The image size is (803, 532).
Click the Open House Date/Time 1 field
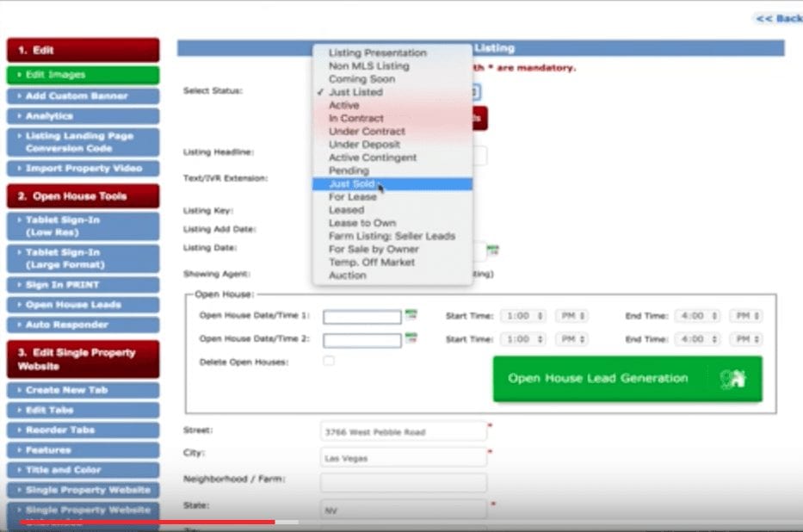tap(362, 317)
